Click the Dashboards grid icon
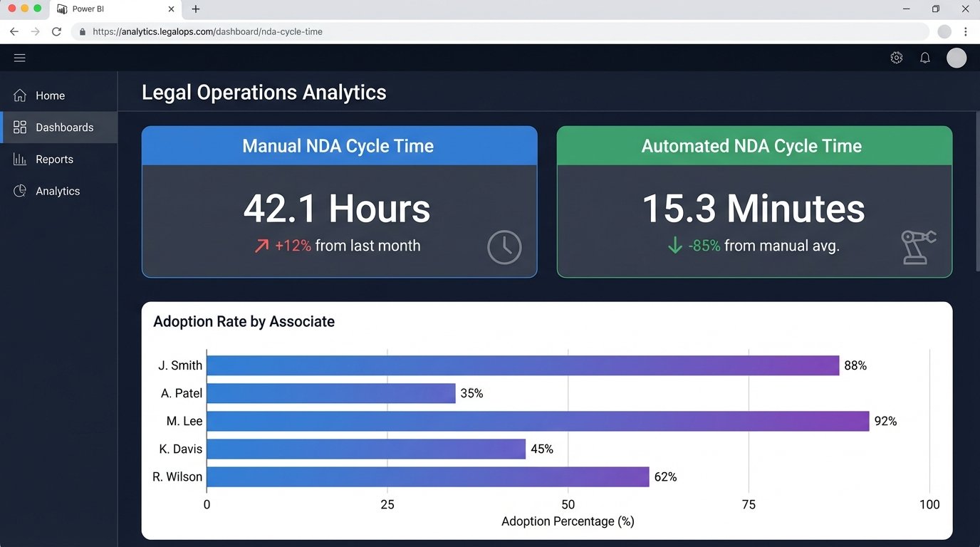 19,127
